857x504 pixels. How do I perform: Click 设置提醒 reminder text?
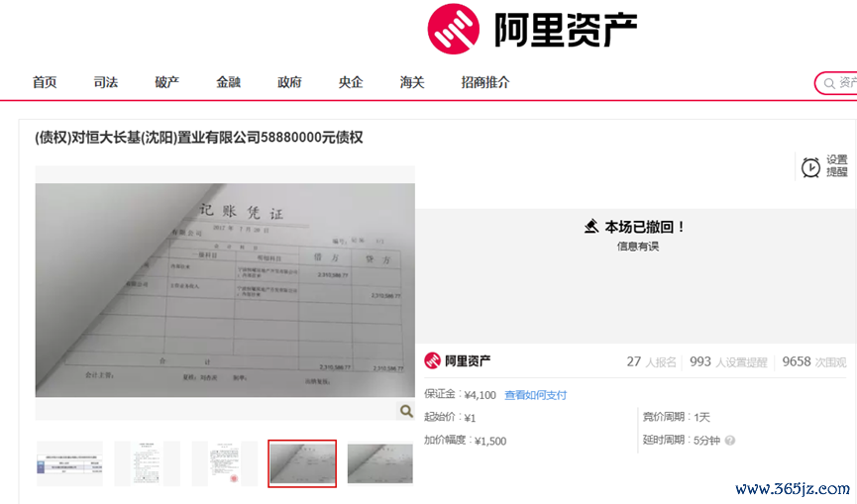[x=836, y=165]
